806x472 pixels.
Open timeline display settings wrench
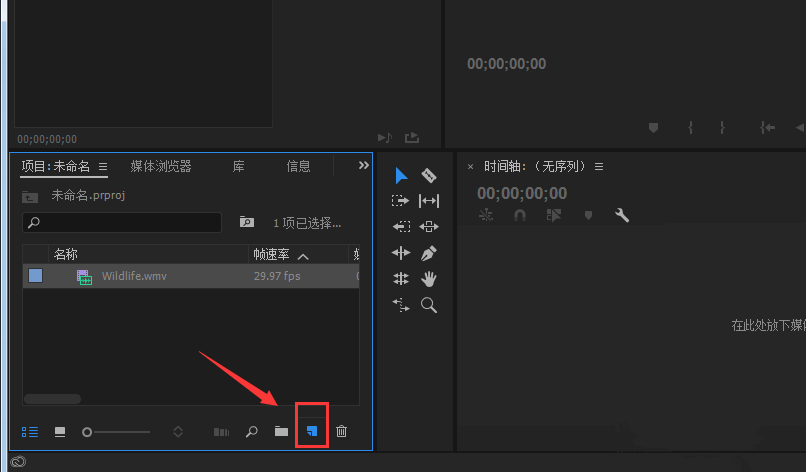coord(622,215)
